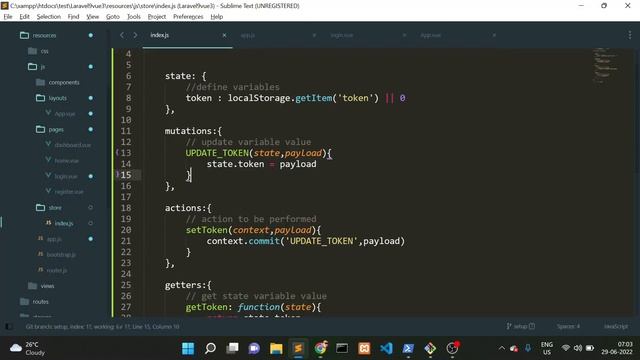This screenshot has width=640, height=360.
Task: Open the File menu
Action: [8, 17]
